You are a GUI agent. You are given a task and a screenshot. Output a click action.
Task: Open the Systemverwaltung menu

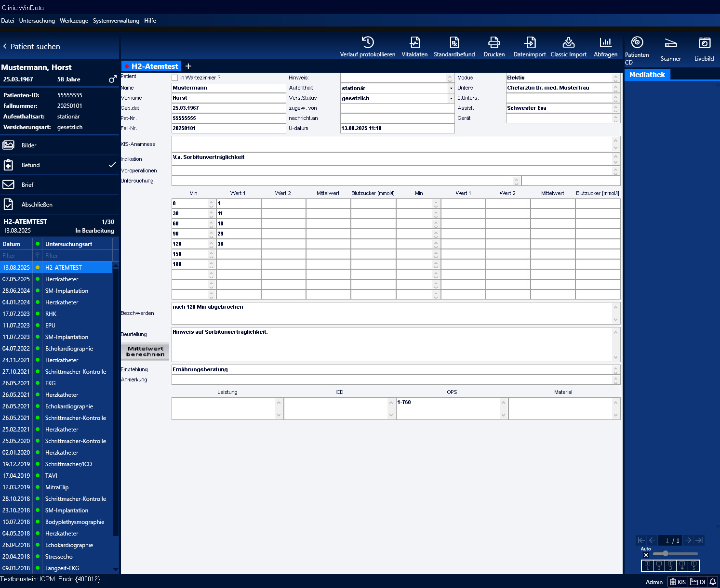tap(116, 21)
